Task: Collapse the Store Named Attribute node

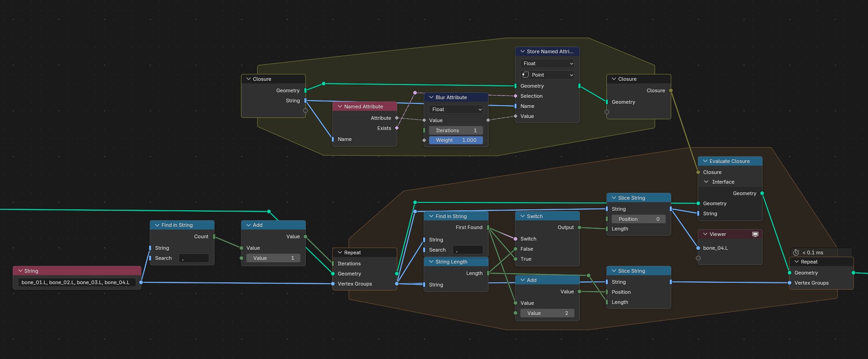Action: (x=522, y=51)
